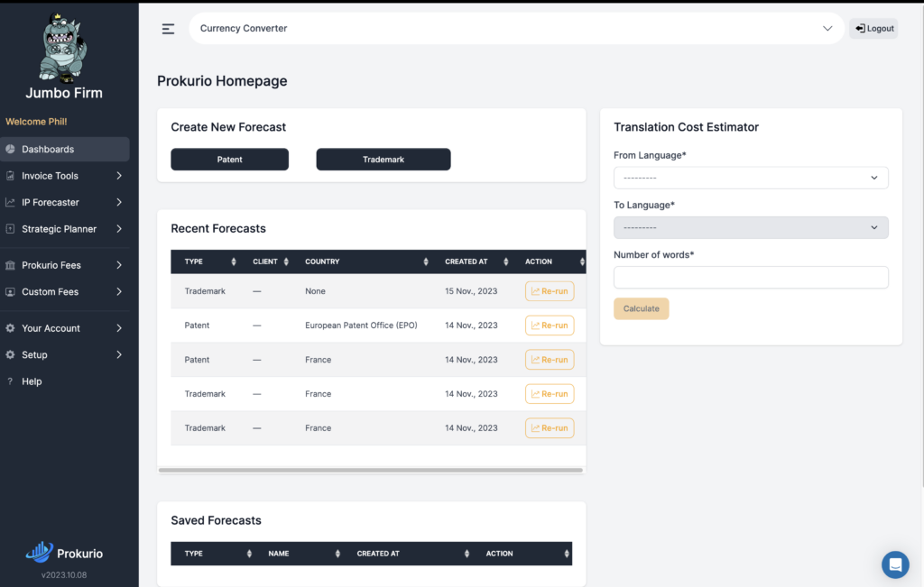Re-run the France Patent forecast

(x=550, y=359)
